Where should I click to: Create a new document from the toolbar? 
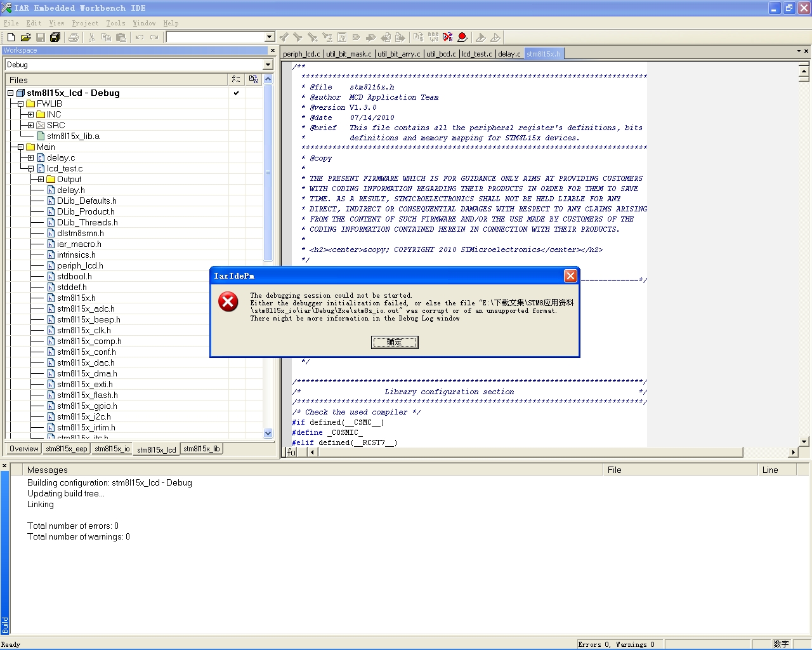[11, 37]
